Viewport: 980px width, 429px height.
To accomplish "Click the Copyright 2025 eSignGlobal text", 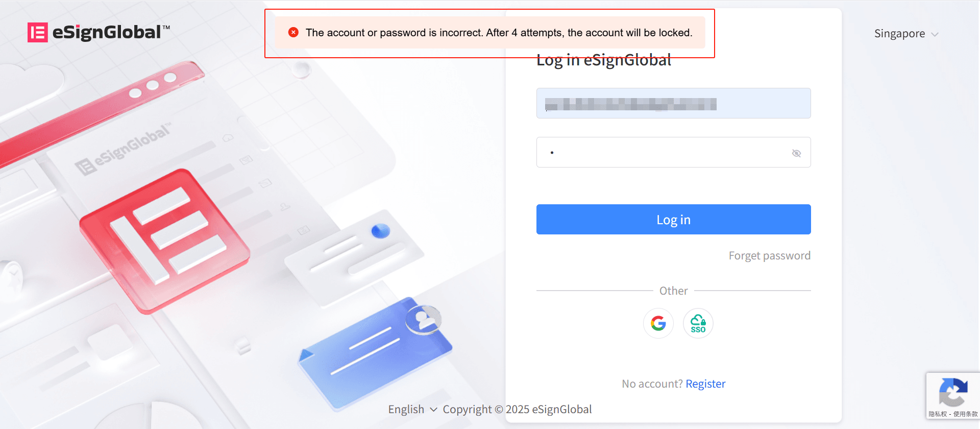I will (517, 409).
